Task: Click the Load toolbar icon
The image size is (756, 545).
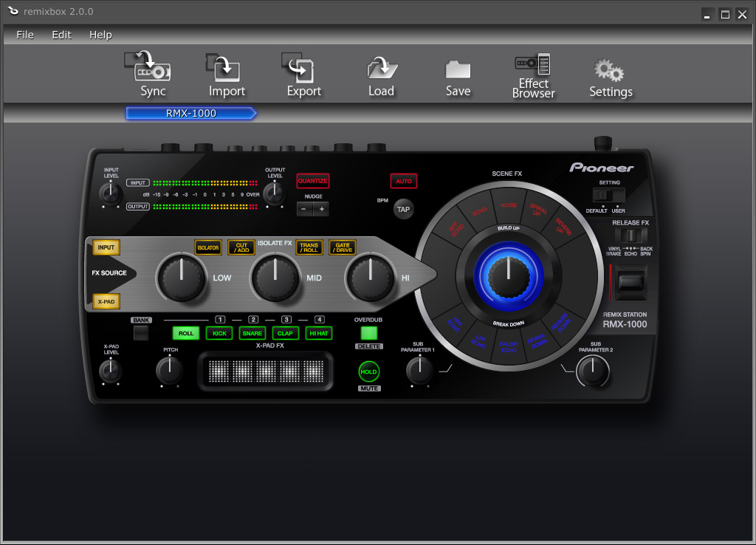Action: [382, 76]
